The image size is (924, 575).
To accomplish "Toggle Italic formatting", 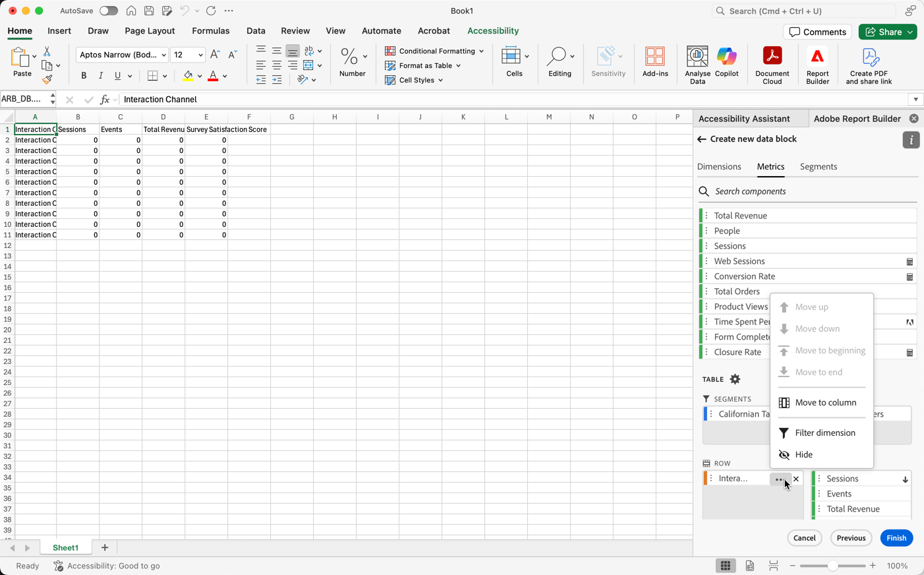I will tap(100, 76).
